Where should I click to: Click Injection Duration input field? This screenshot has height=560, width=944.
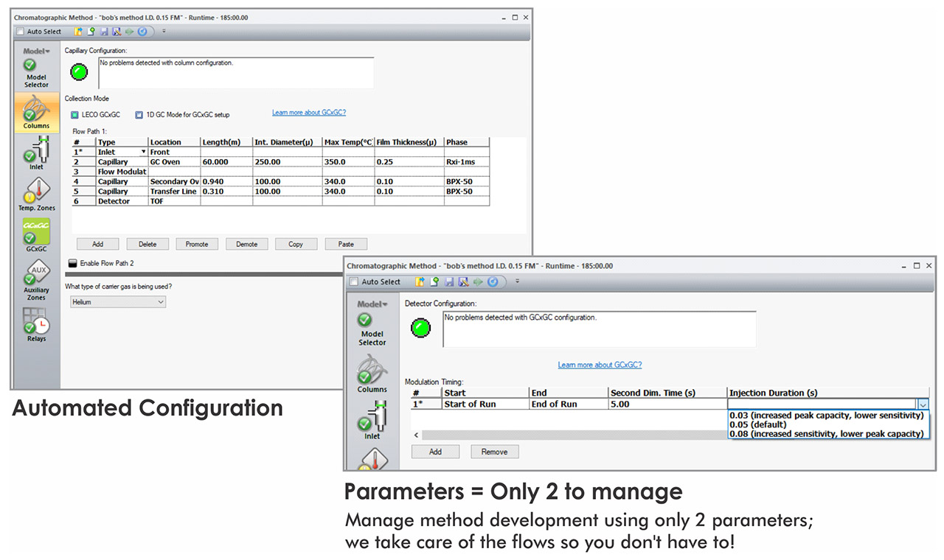point(822,404)
